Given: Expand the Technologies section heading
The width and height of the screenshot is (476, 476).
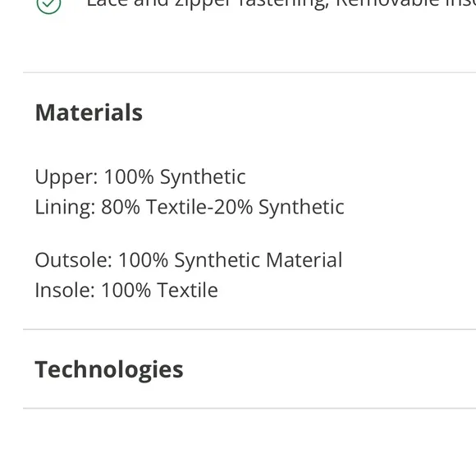Looking at the screenshot, I should 109,370.
